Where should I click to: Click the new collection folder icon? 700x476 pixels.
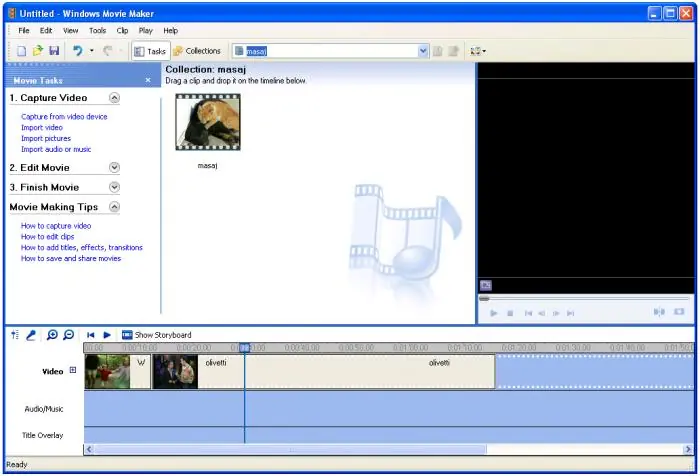(454, 51)
